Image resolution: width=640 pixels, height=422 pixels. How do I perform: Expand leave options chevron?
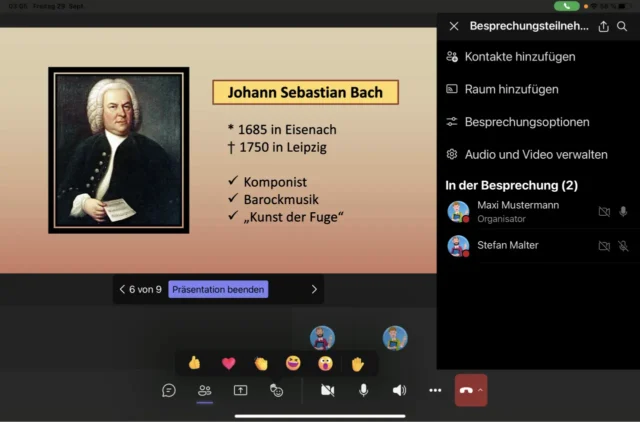480,390
